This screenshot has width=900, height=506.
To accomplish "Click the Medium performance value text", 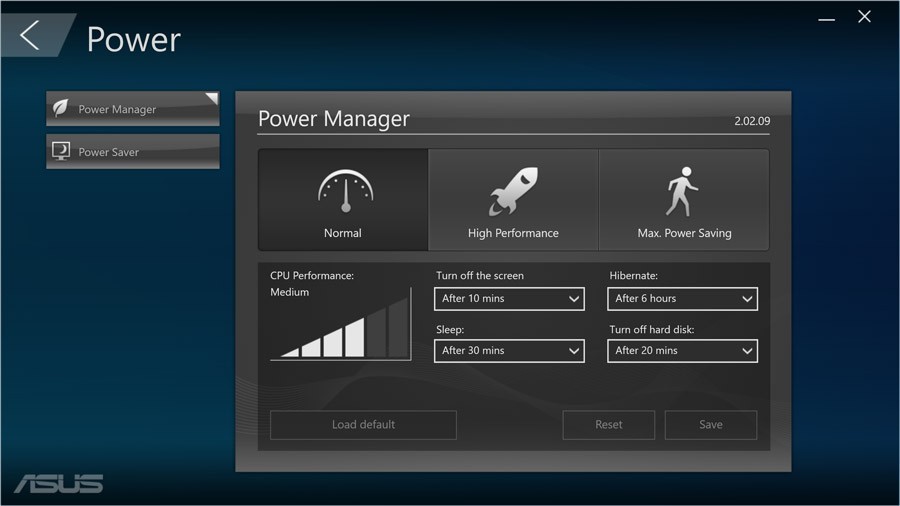I will click(289, 292).
